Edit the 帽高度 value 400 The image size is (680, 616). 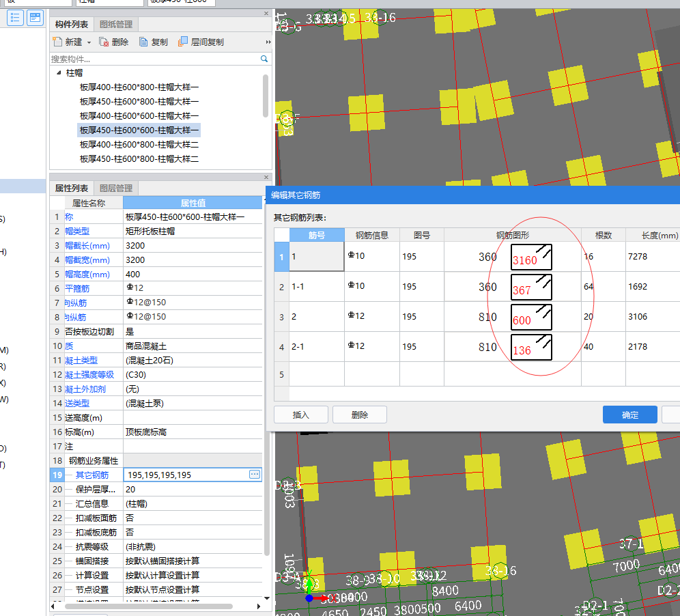pyautogui.click(x=193, y=274)
